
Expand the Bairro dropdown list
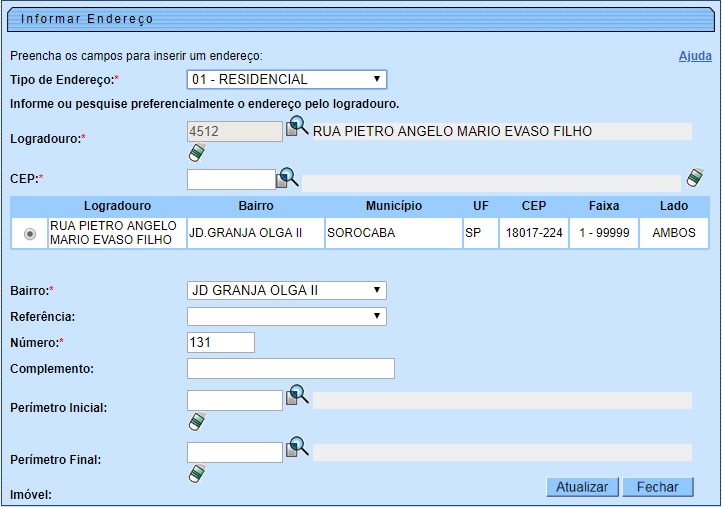point(287,291)
